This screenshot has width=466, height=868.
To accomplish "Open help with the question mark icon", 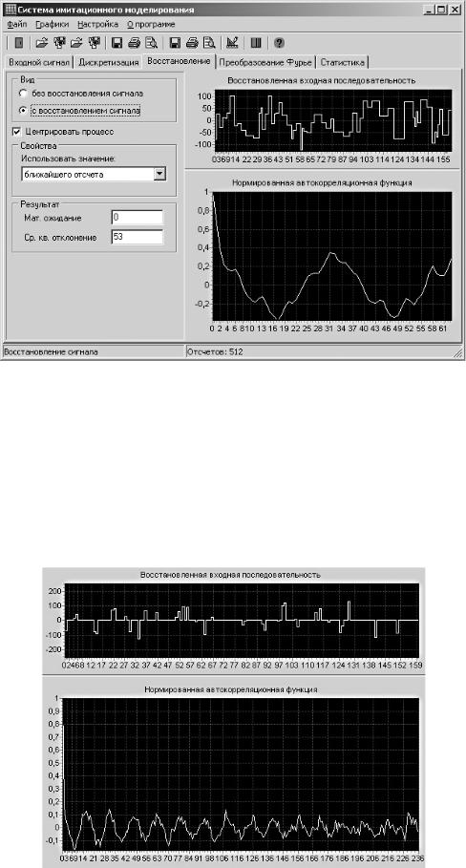I will (x=279, y=43).
